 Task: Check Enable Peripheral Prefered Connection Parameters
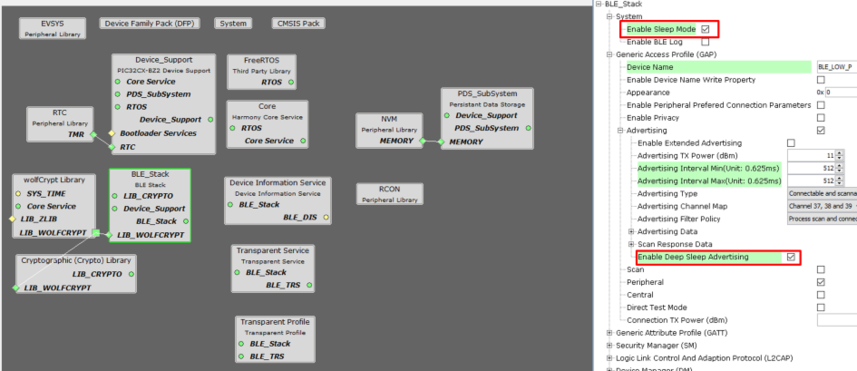[820, 105]
